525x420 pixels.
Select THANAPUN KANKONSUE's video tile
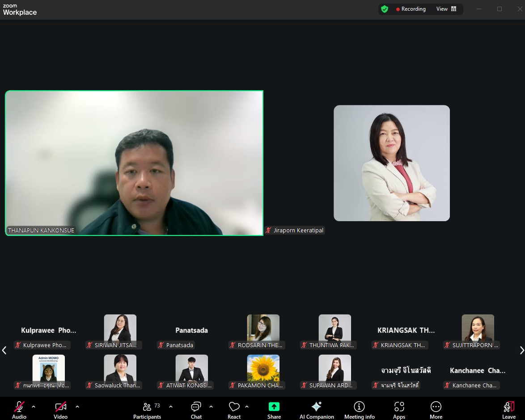point(134,163)
